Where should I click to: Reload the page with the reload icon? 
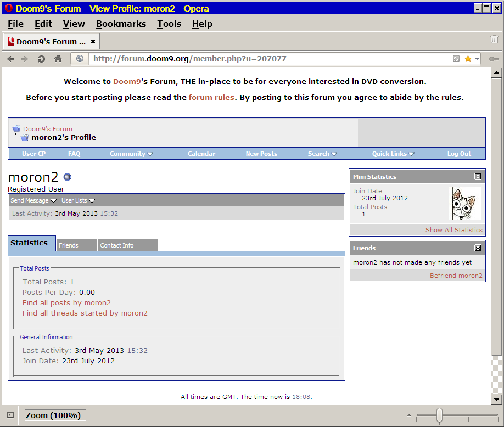(x=41, y=59)
